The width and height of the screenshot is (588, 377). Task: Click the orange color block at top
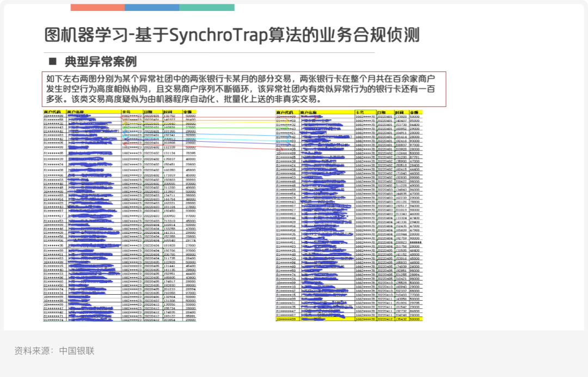(97, 8)
